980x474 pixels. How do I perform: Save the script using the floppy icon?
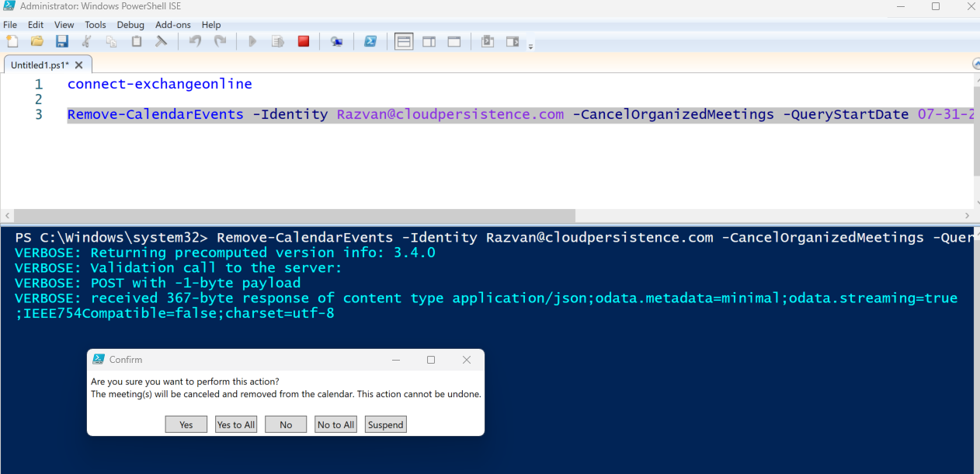tap(61, 41)
